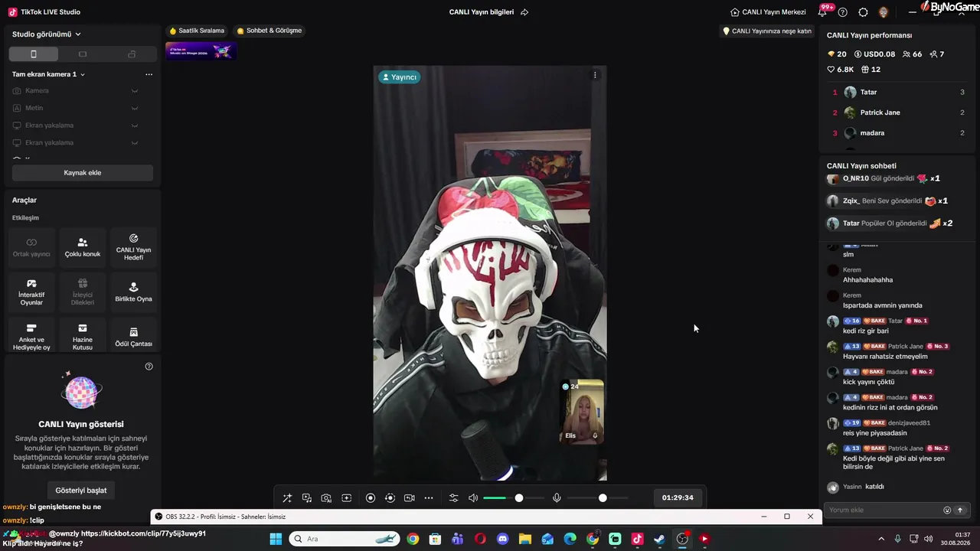
Task: Toggle visibility of the Kamera source
Action: click(x=135, y=91)
